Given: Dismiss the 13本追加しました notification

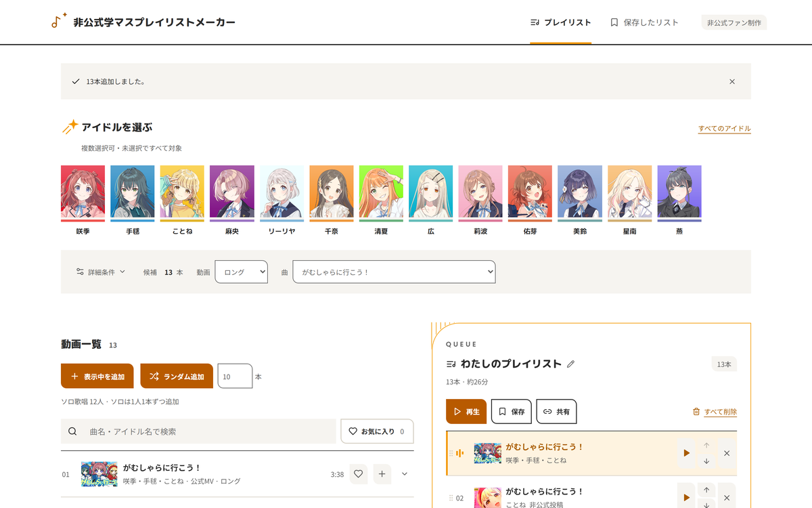Looking at the screenshot, I should (732, 81).
